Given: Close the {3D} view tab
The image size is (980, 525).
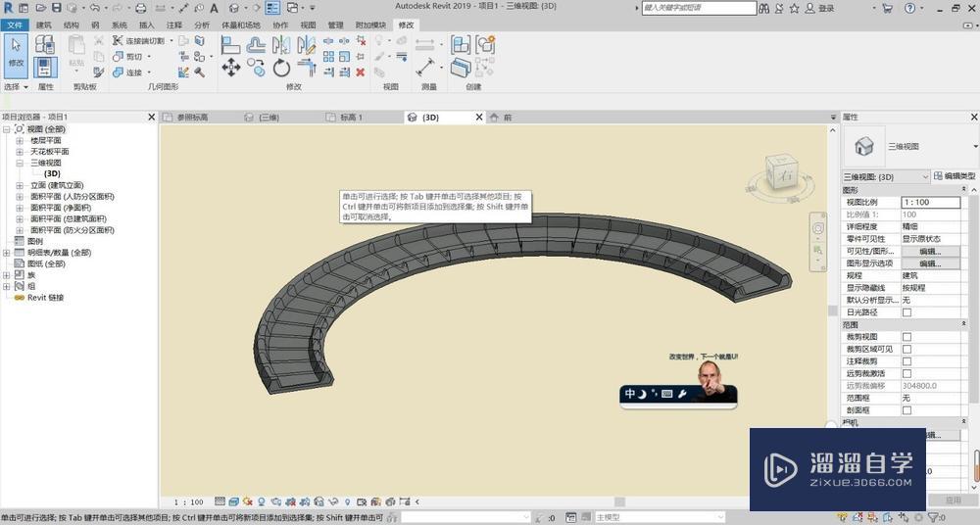Looking at the screenshot, I should (x=479, y=117).
